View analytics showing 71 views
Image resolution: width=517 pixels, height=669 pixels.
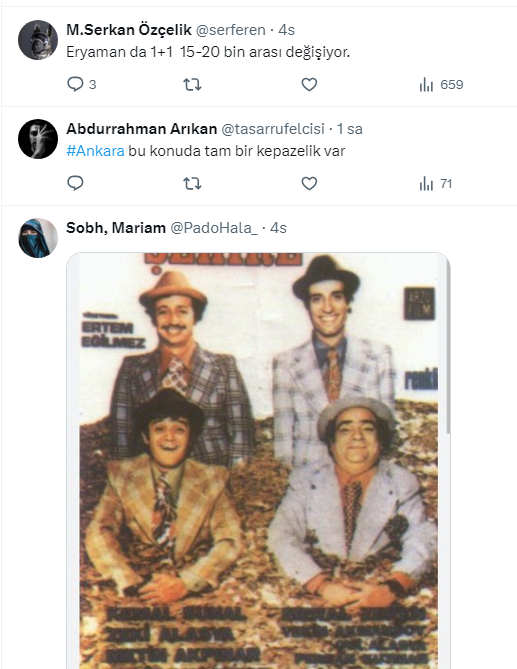pos(436,183)
